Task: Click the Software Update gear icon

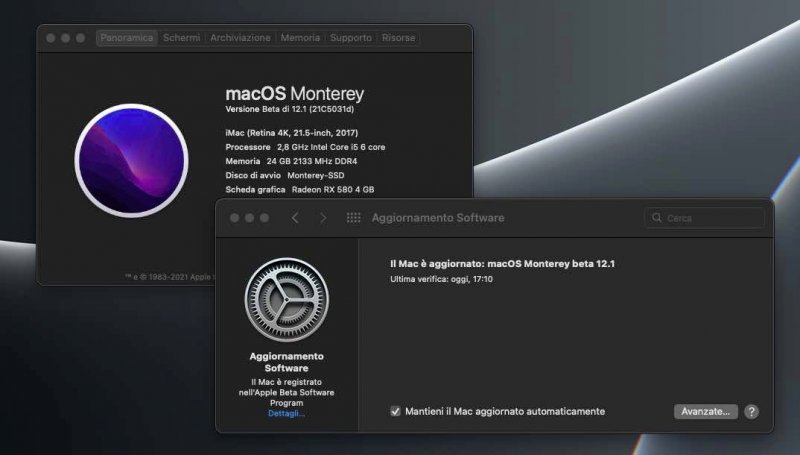Action: (287, 300)
